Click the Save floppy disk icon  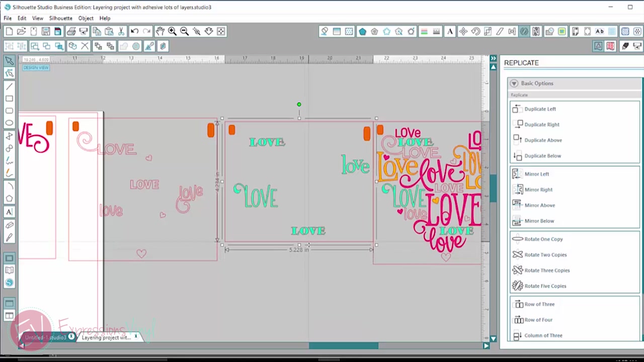coord(46,31)
